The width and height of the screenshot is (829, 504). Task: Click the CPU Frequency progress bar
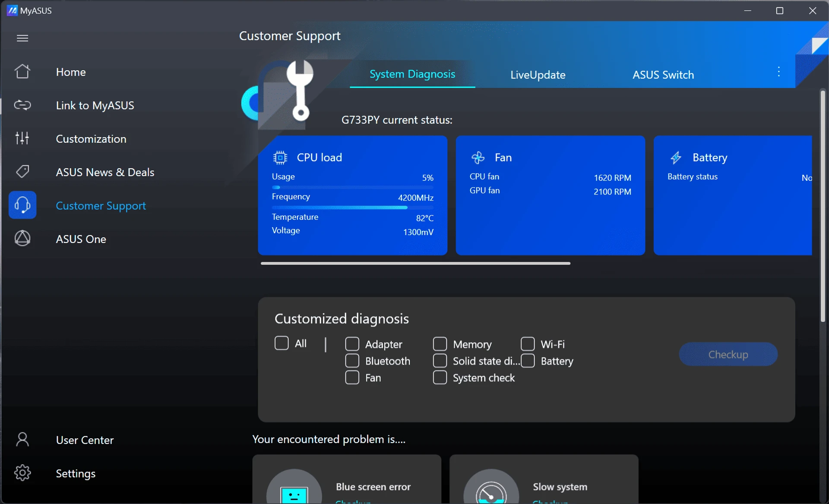click(352, 207)
